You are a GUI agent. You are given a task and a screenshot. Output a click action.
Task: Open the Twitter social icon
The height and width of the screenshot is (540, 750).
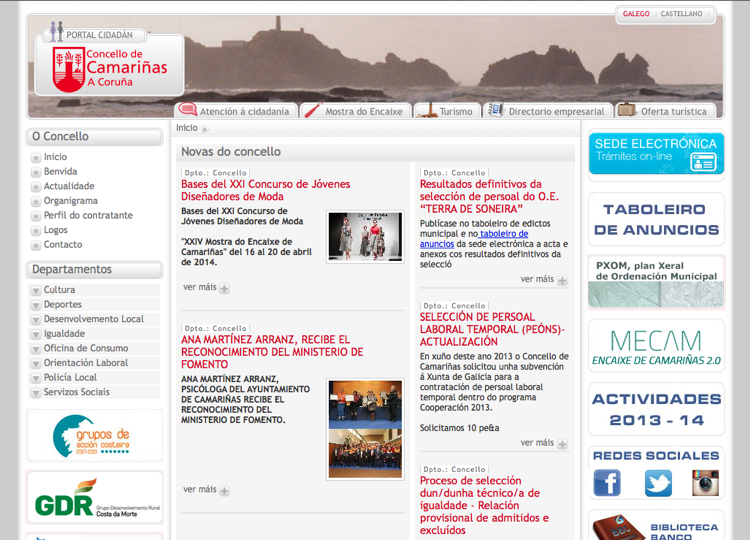click(658, 483)
